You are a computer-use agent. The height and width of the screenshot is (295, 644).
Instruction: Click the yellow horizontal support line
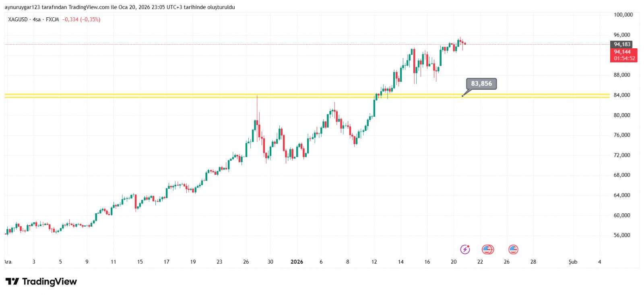tap(242, 96)
